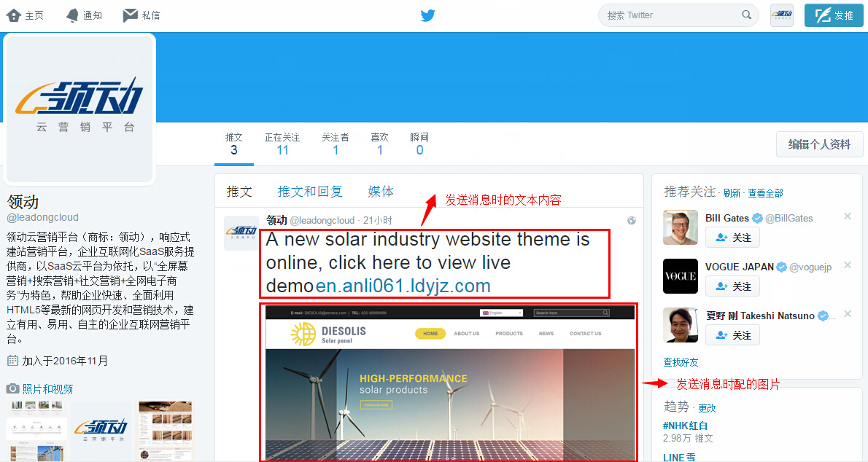868x462 pixels.
Task: Open the 正在关注 following tab
Action: [282, 143]
